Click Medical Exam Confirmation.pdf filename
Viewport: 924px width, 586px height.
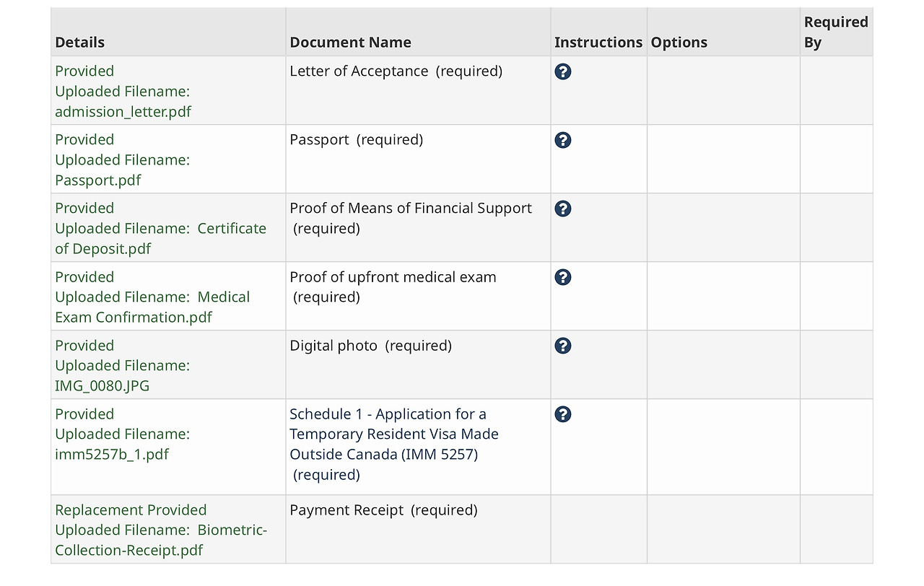coord(152,307)
